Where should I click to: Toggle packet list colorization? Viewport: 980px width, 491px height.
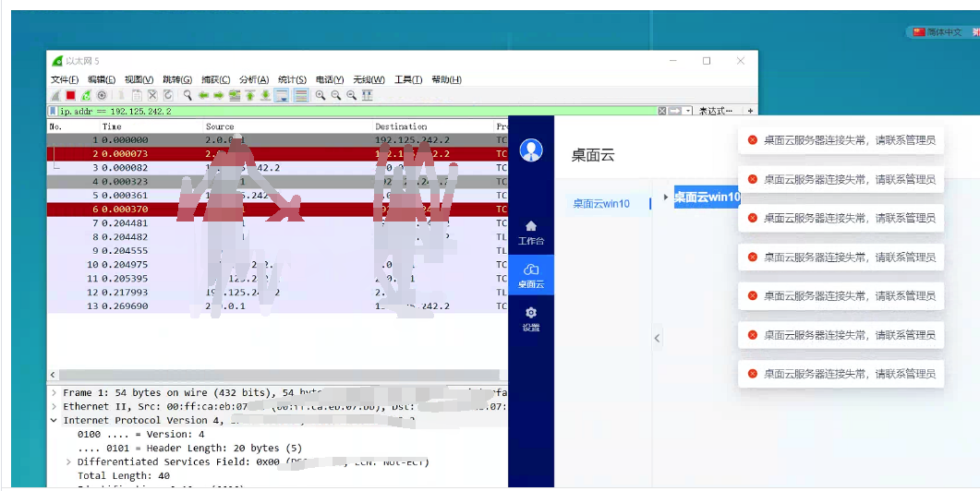pyautogui.click(x=301, y=96)
